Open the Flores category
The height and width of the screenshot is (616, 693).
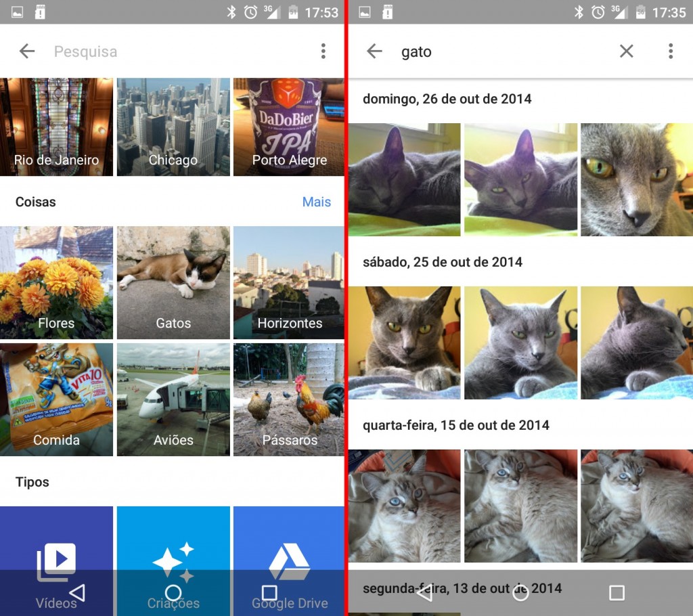57,282
